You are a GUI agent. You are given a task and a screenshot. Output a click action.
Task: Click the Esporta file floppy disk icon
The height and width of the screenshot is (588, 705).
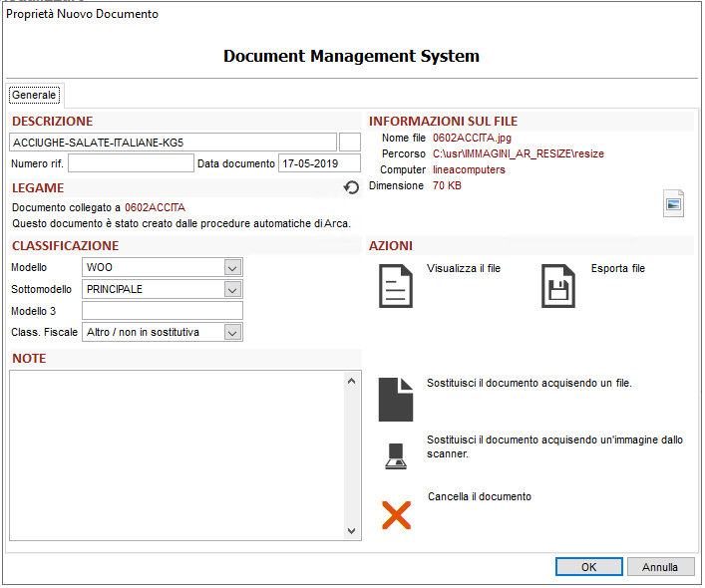(x=557, y=286)
